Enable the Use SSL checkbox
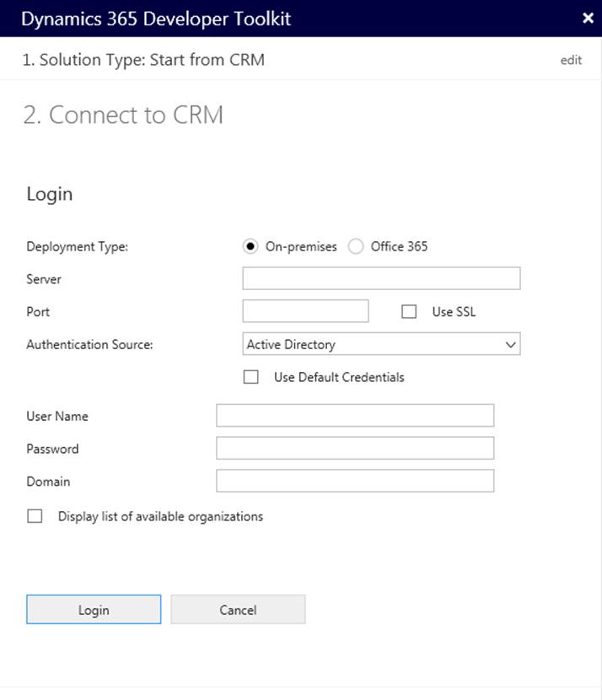This screenshot has width=602, height=700. [409, 311]
